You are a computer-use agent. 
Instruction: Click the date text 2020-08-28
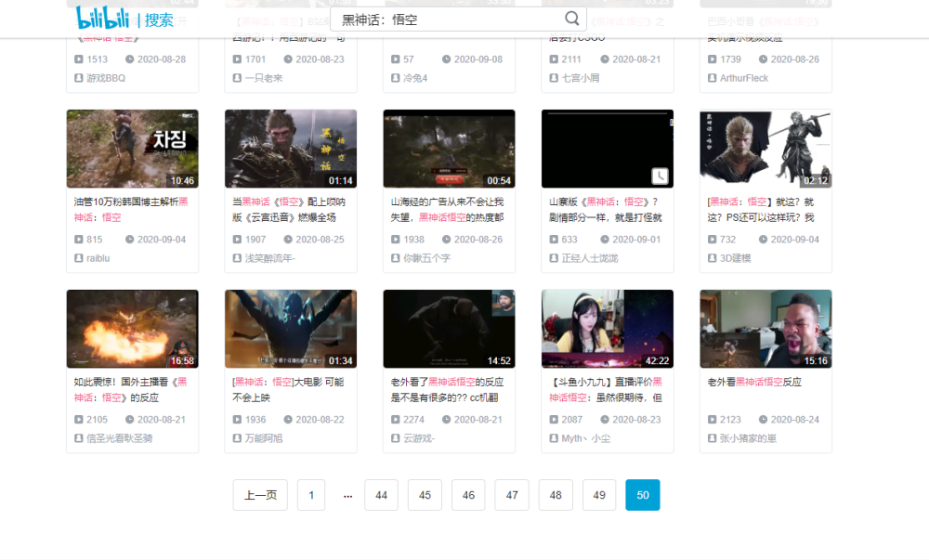coord(162,59)
